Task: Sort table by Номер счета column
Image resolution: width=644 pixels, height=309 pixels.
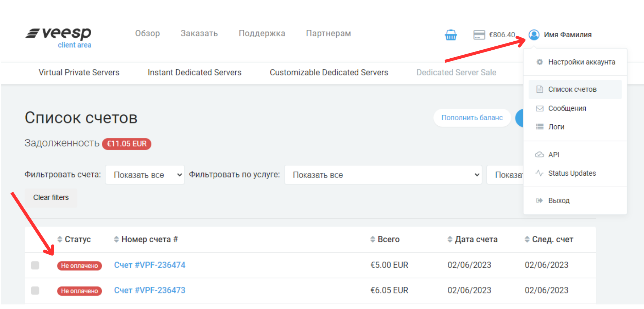Action: point(146,239)
